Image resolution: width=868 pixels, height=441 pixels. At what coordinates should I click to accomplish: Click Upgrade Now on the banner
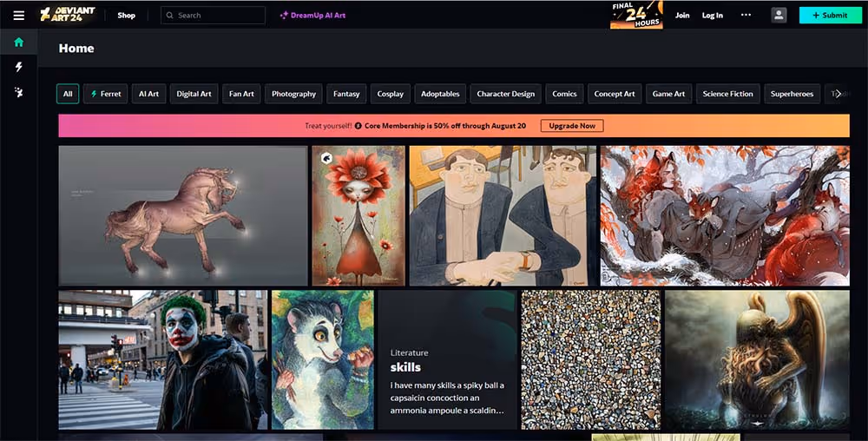tap(572, 126)
